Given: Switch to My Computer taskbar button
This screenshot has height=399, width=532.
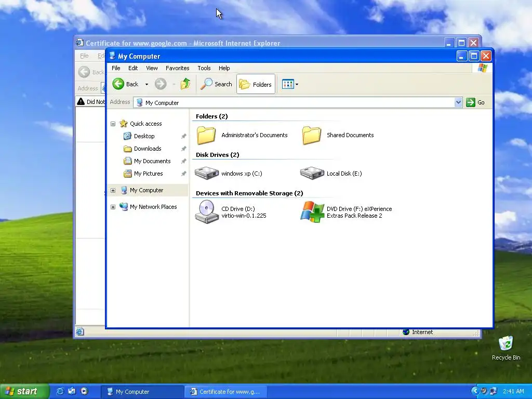Looking at the screenshot, I should click(142, 392).
